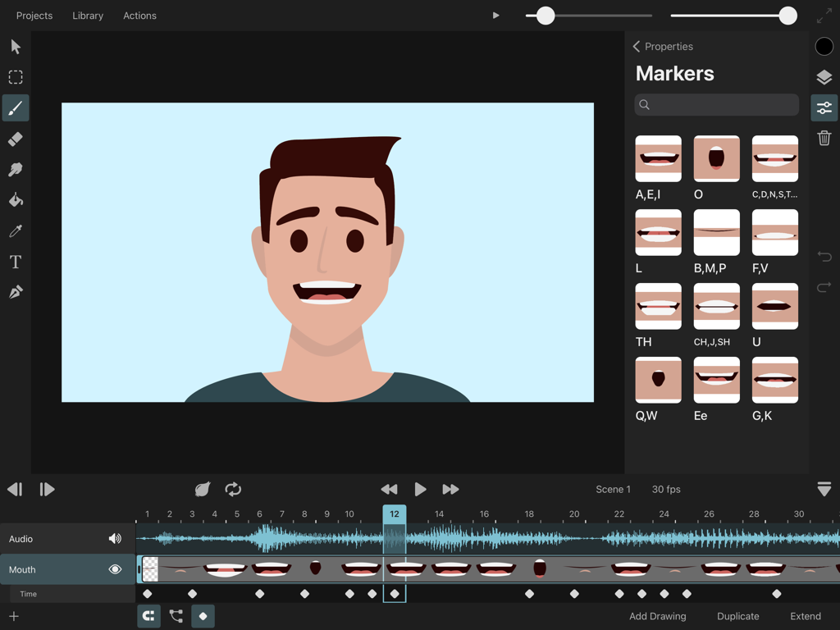Open the Library menu

coord(88,15)
